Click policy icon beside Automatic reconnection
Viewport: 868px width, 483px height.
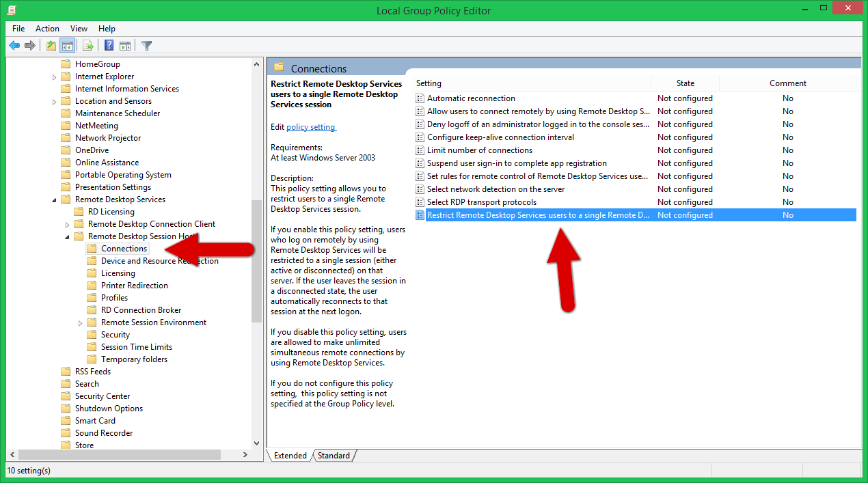coord(420,98)
